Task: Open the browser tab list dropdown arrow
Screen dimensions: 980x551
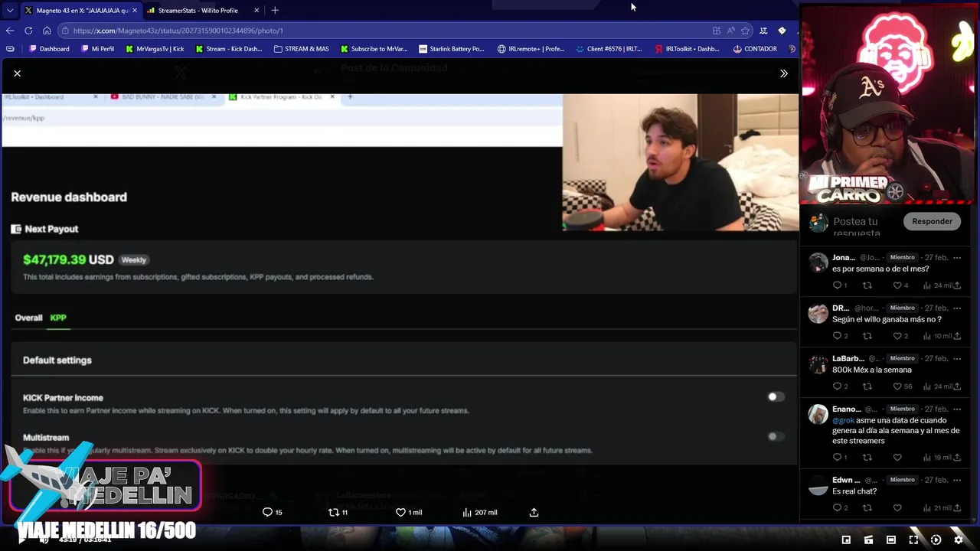Action: click(9, 10)
